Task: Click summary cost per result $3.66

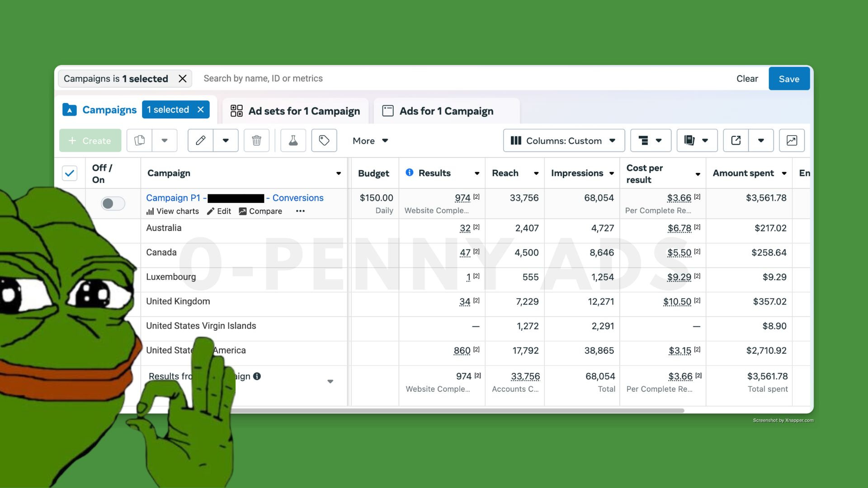Action: tap(680, 376)
